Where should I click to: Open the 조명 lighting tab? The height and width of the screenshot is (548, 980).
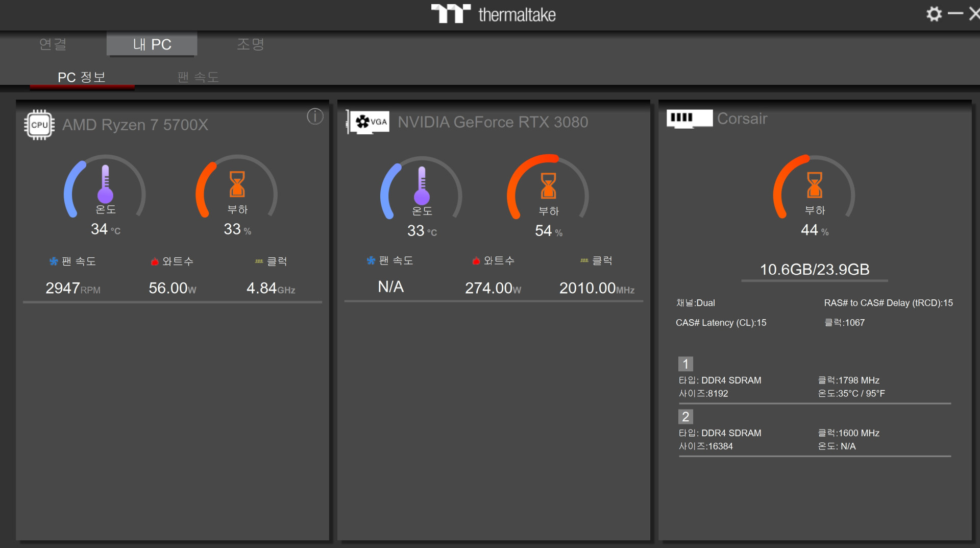(x=251, y=44)
